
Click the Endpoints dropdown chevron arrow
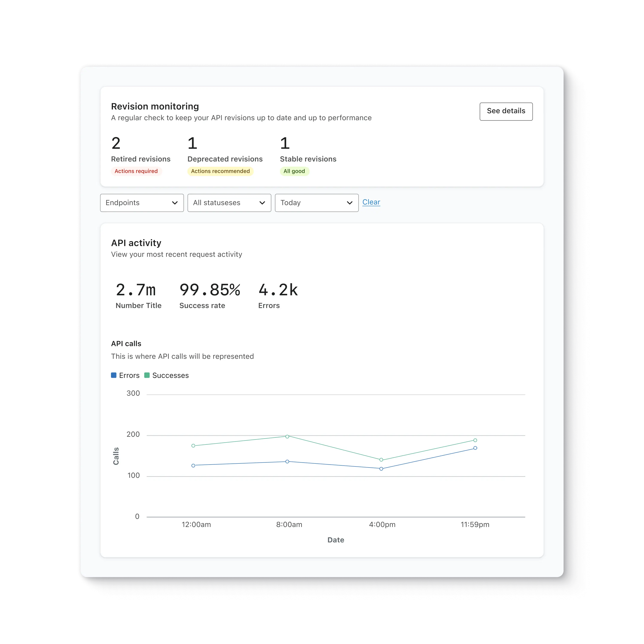175,203
